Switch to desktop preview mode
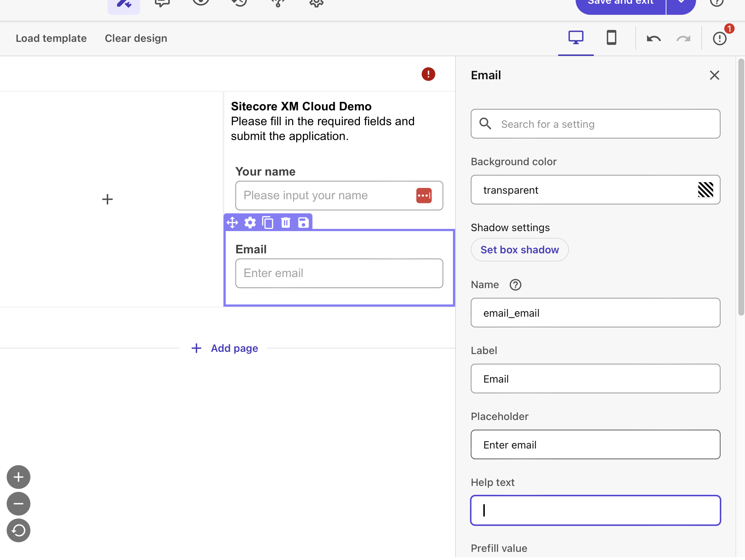The image size is (745, 560). tap(576, 38)
